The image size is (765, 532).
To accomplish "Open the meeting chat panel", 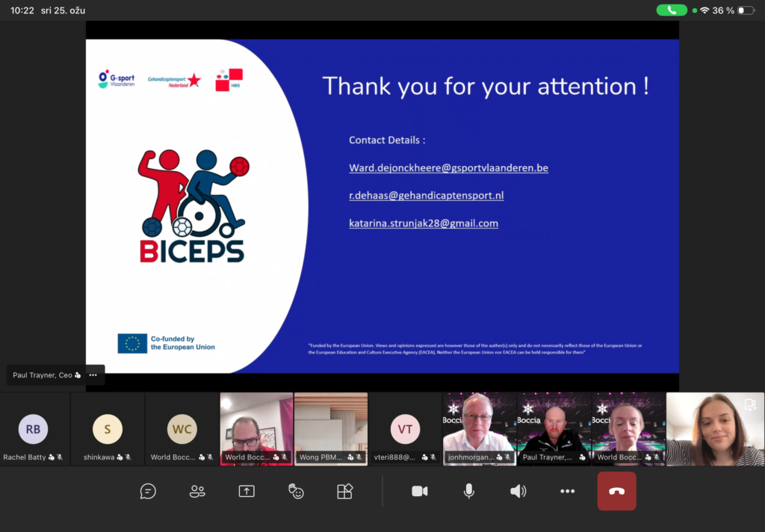I will (148, 491).
